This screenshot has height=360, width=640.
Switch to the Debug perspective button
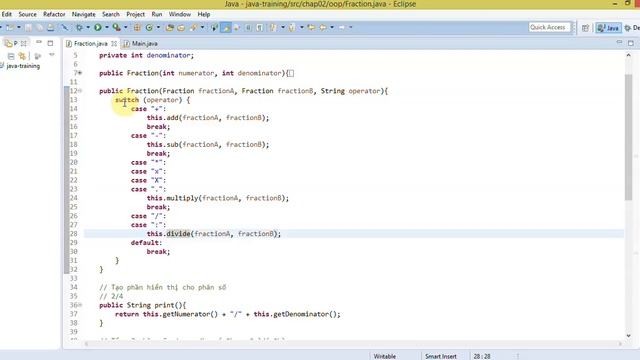pos(632,28)
